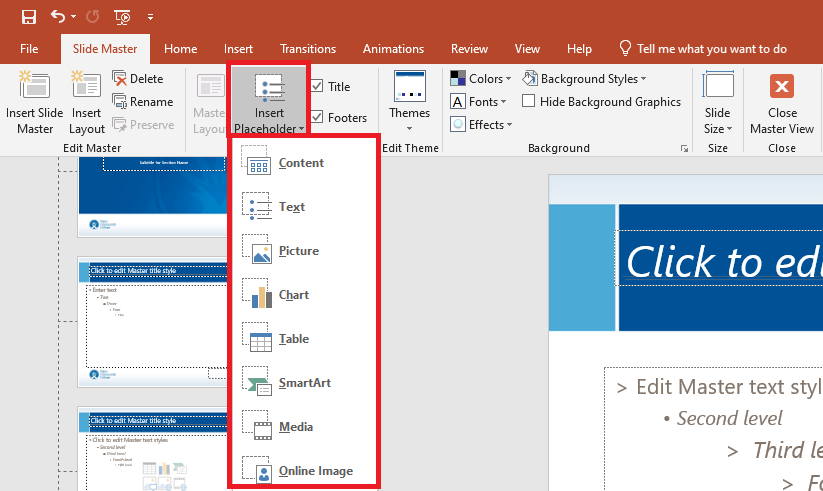
Task: Open the Transitions tab
Action: (308, 49)
